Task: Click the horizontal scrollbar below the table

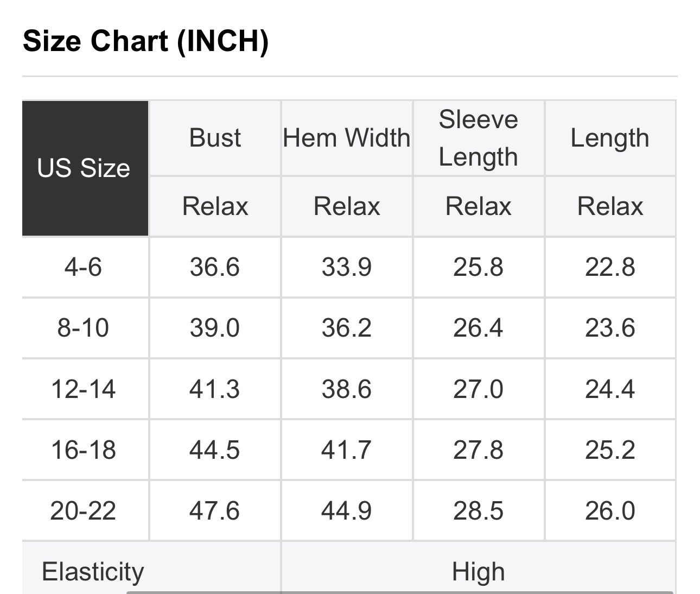Action: 399,592
